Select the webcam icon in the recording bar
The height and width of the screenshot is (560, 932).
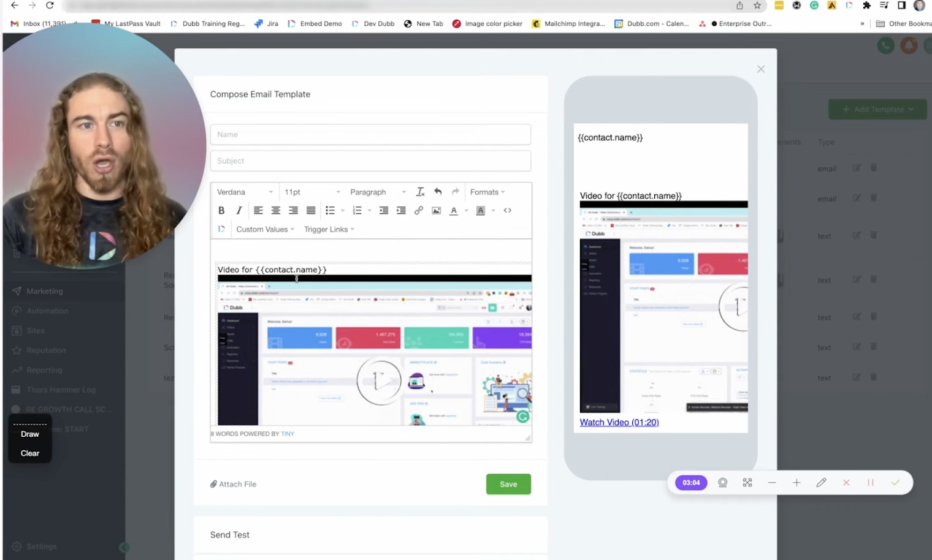tap(722, 482)
